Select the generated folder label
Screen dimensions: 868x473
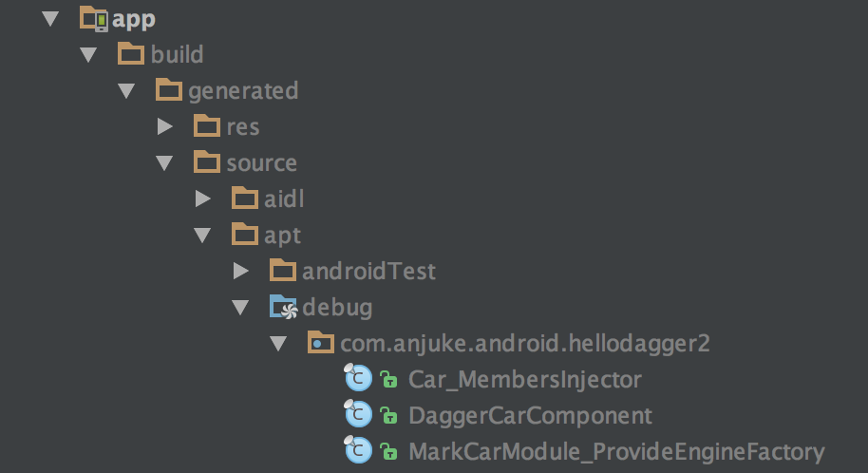click(243, 90)
